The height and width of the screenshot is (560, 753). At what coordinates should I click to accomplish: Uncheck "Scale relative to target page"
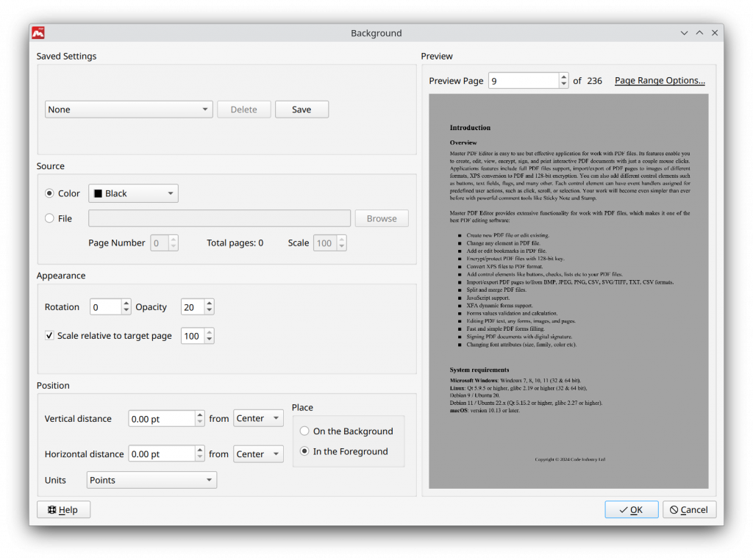pos(49,335)
